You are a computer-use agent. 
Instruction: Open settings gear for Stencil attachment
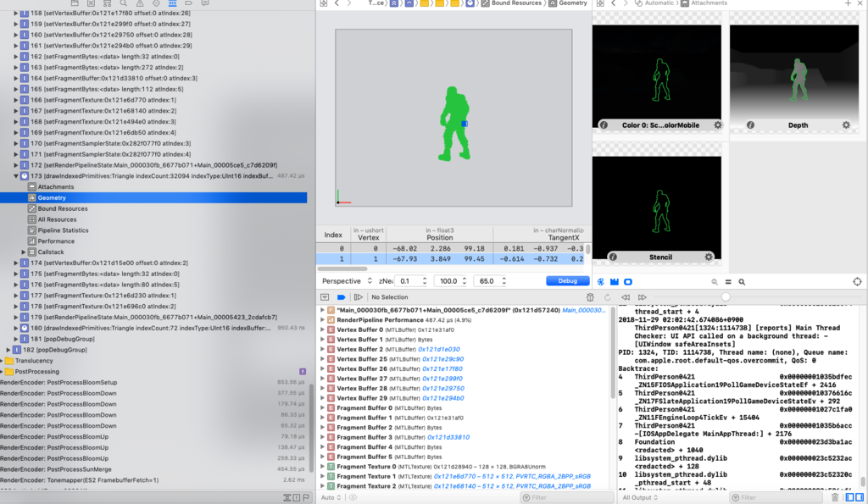(709, 257)
